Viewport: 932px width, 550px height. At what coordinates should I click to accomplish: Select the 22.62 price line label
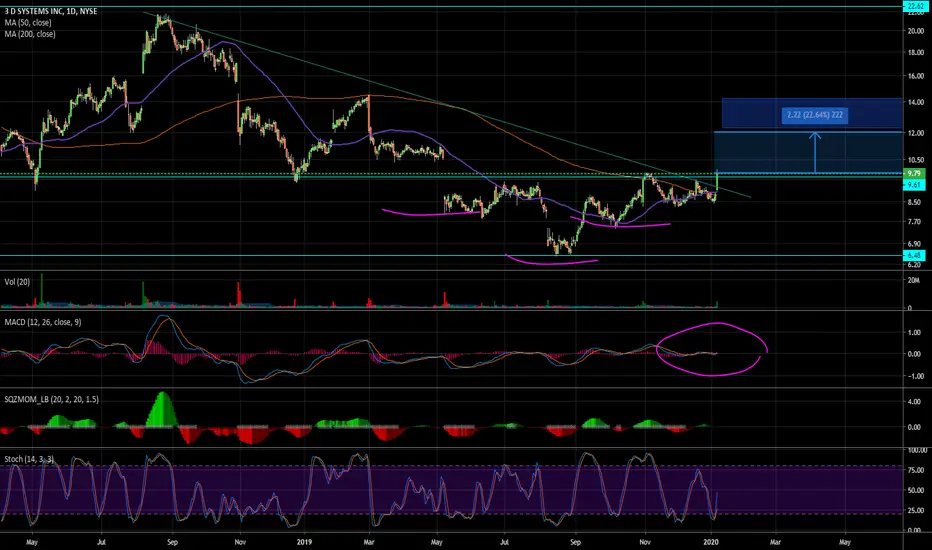pyautogui.click(x=914, y=7)
